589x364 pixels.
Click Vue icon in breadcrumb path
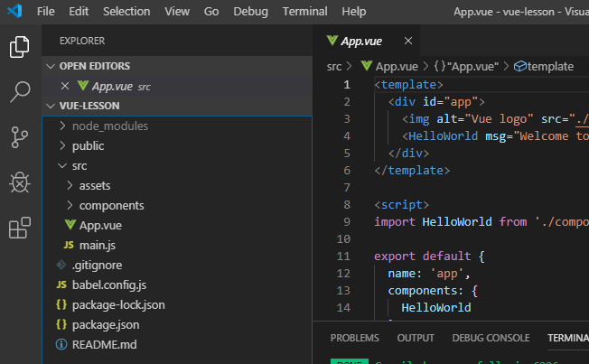pos(367,66)
